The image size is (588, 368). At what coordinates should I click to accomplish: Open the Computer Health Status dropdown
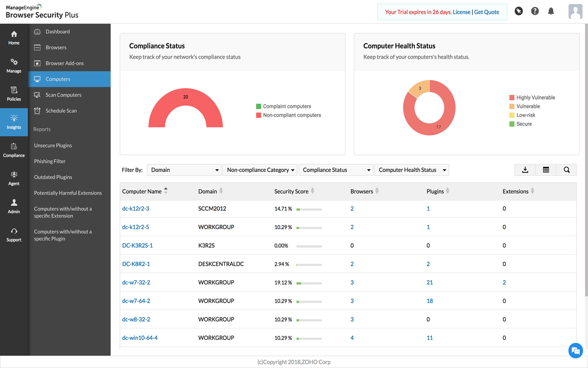tap(411, 170)
